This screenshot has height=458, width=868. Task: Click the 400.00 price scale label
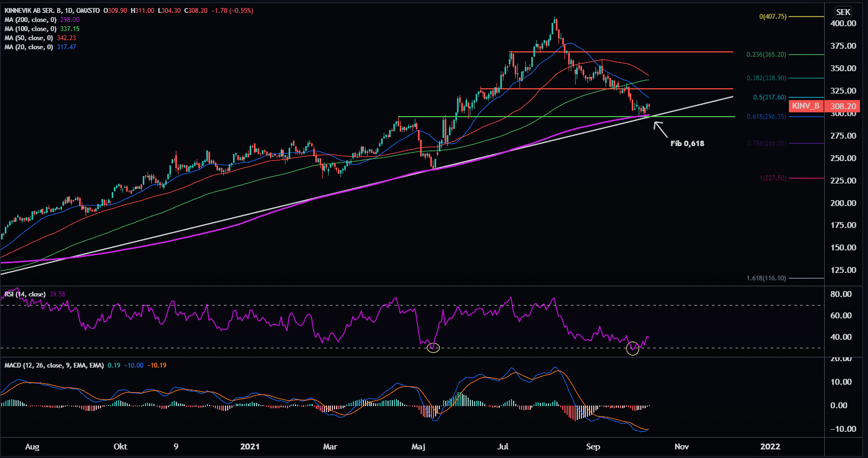(843, 24)
